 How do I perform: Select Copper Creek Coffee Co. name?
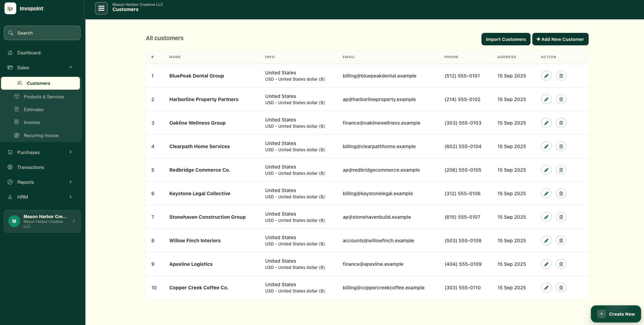click(x=199, y=288)
